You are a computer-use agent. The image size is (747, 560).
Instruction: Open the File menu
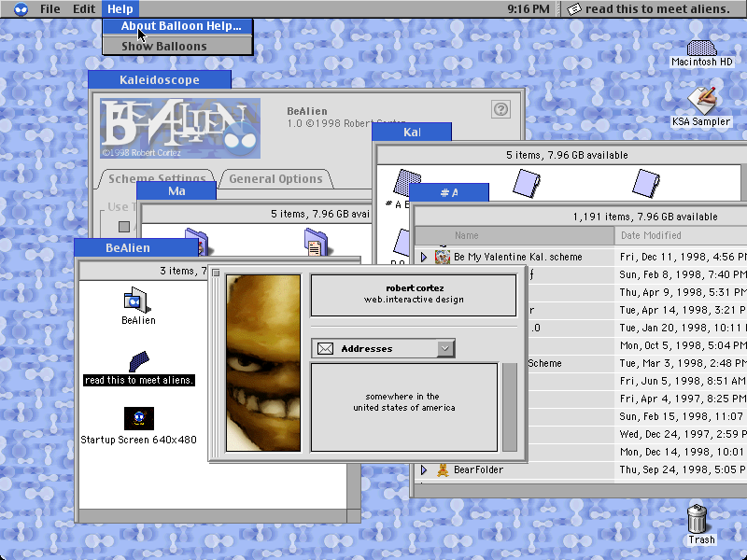coord(50,9)
